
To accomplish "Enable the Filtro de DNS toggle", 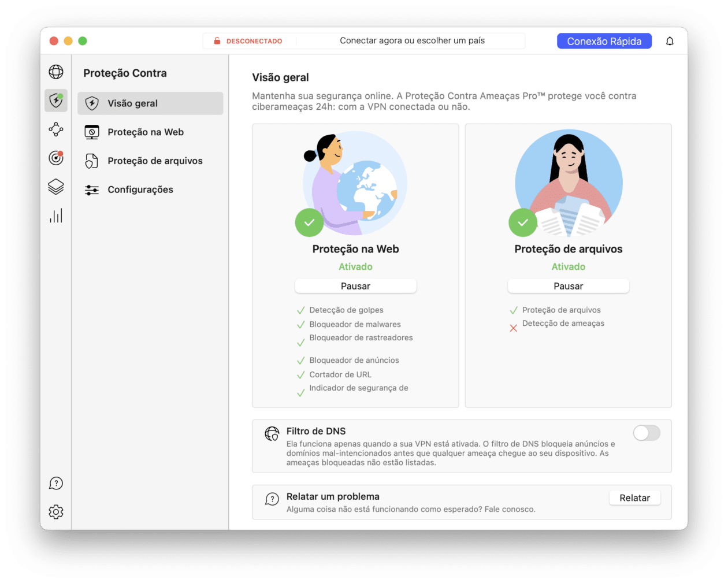I will [647, 433].
